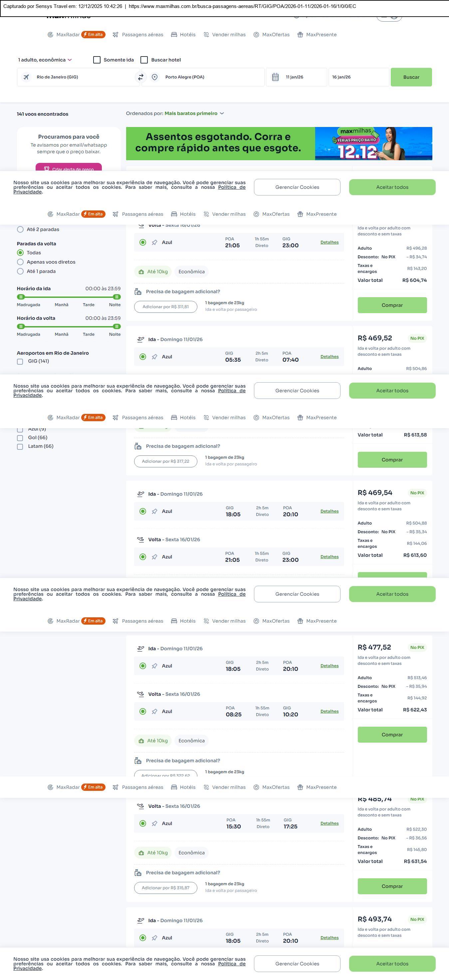This screenshot has width=449, height=980.
Task: Filter by Gol (66) airline checkbox
Action: pos(20,438)
